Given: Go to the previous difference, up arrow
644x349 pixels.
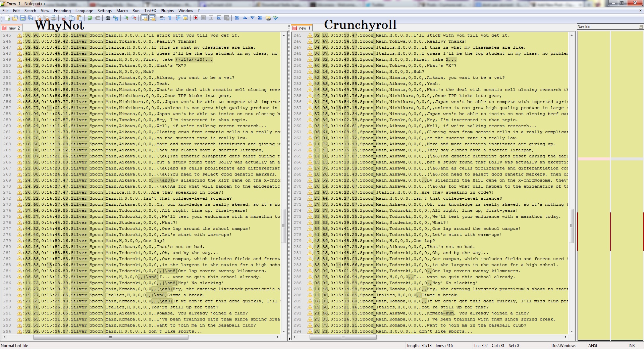Looking at the screenshot, I should click(x=245, y=18).
